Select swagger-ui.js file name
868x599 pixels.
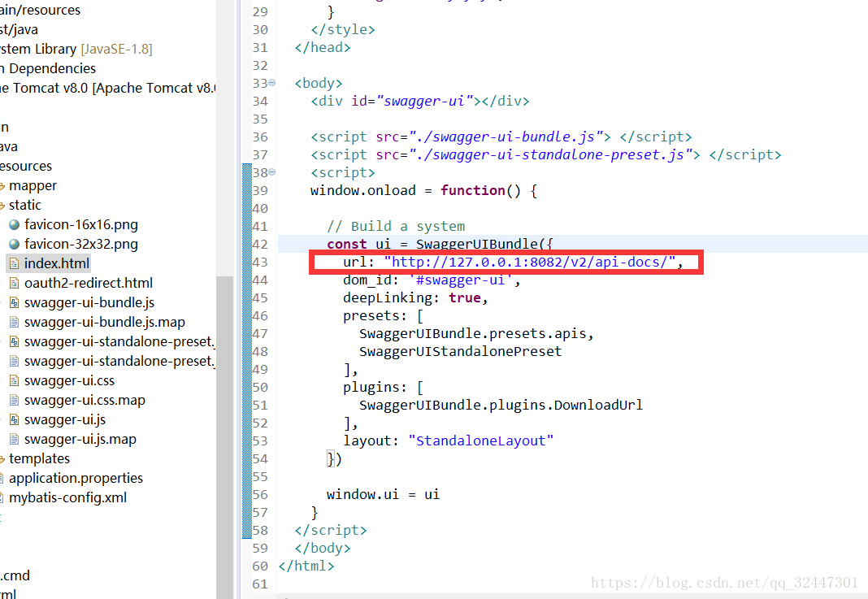(65, 419)
